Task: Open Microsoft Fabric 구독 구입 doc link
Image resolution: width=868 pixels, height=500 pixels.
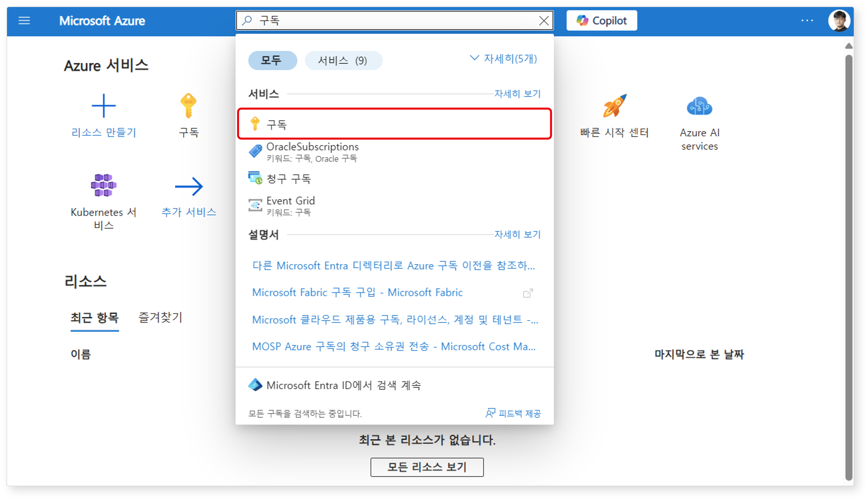Action: [357, 292]
